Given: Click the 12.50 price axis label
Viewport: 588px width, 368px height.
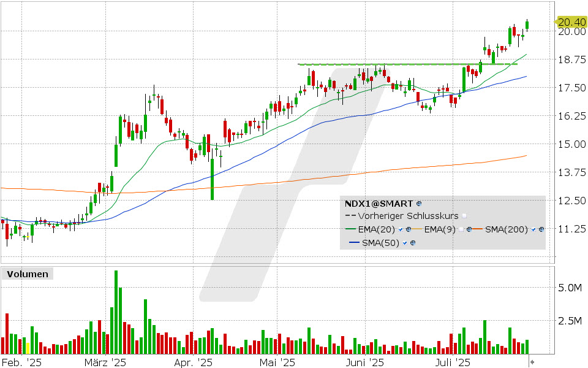Looking at the screenshot, I should (572, 201).
